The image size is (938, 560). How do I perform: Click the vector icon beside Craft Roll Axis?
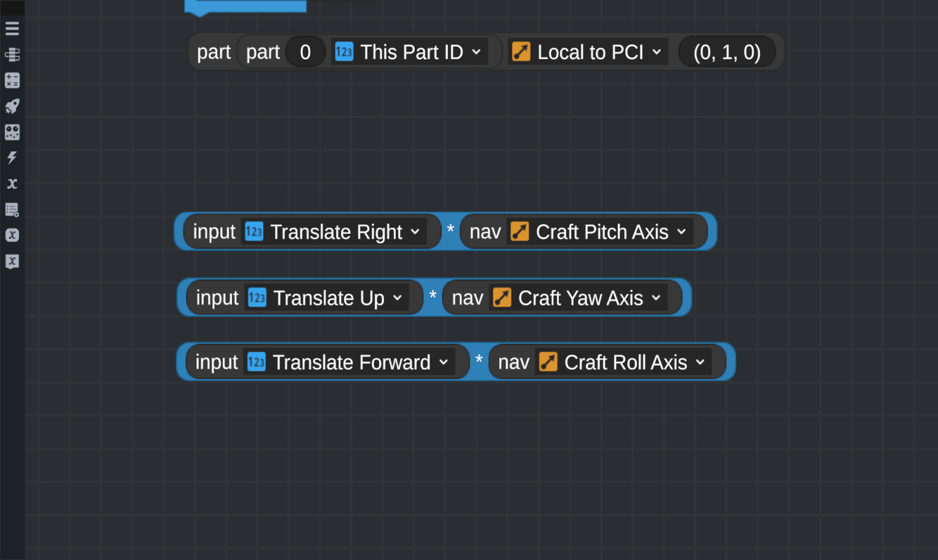tap(548, 362)
